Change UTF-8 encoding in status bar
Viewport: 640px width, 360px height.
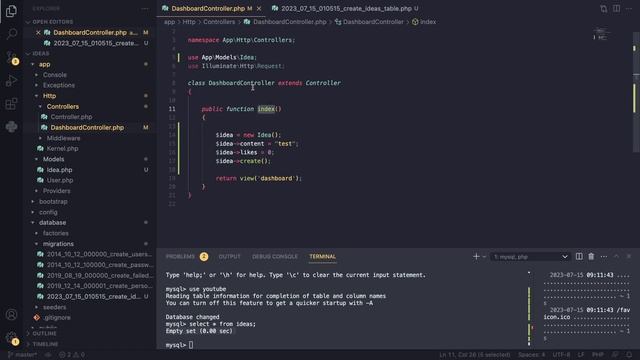coord(561,355)
